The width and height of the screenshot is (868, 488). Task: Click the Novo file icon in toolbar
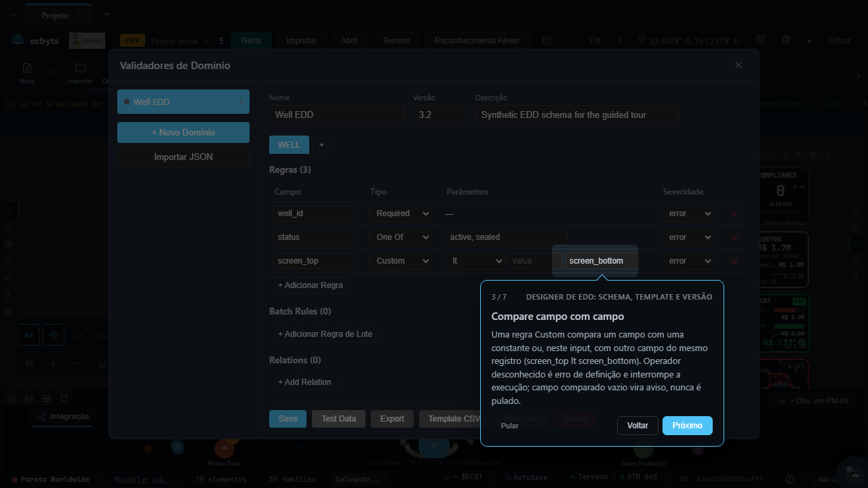[x=27, y=68]
